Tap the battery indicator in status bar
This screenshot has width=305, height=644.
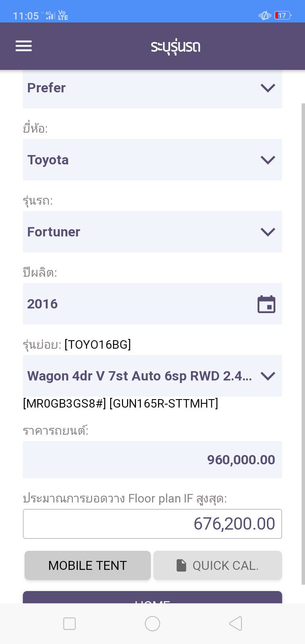[283, 16]
